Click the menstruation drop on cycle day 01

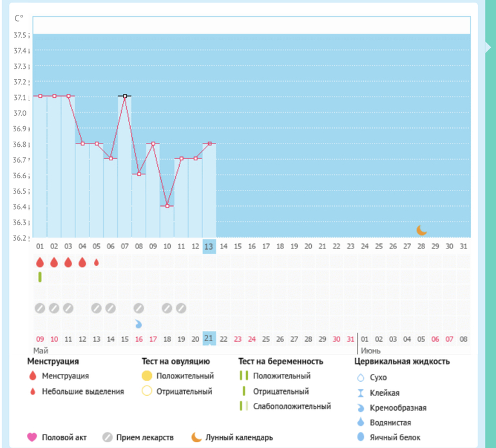pyautogui.click(x=40, y=263)
